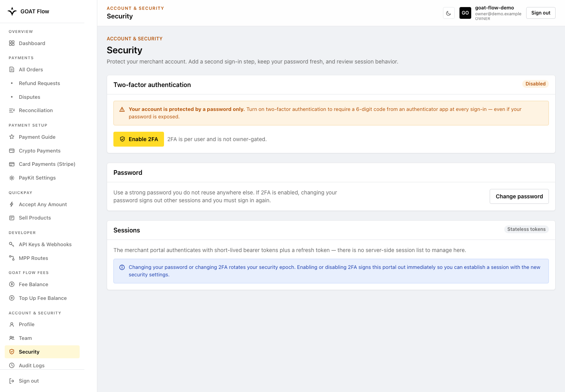Click the shield icon on Enable 2FA
Viewport: 565px width, 392px height.
click(122, 139)
